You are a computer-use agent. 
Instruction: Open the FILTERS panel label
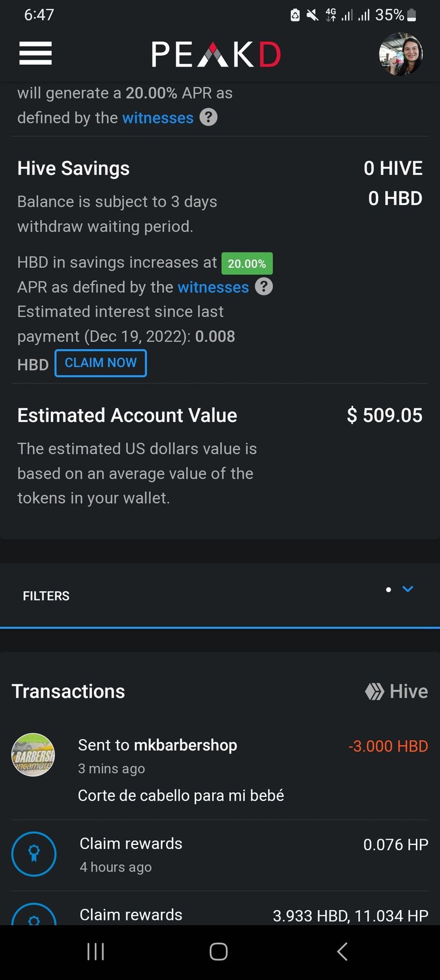[46, 596]
